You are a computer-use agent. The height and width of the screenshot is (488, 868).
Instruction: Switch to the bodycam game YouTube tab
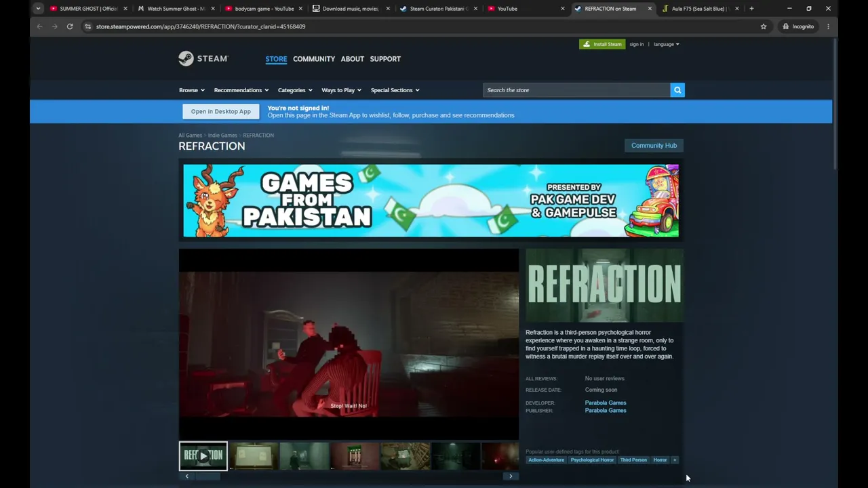(x=260, y=9)
